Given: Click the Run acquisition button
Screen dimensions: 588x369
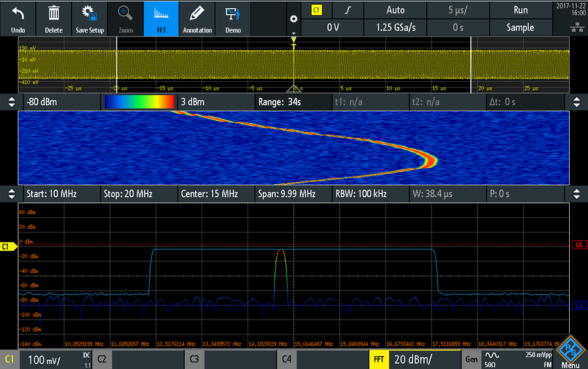Looking at the screenshot, I should [x=520, y=10].
